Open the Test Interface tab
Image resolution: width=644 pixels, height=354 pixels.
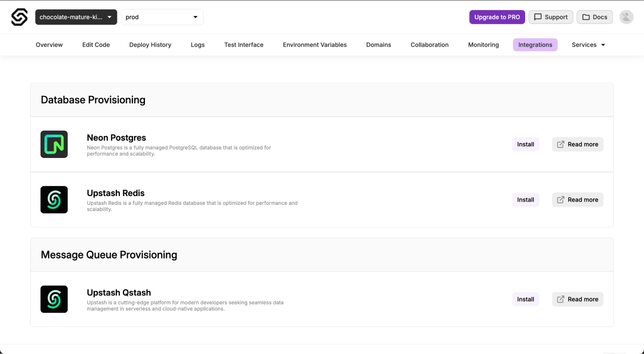tap(244, 45)
